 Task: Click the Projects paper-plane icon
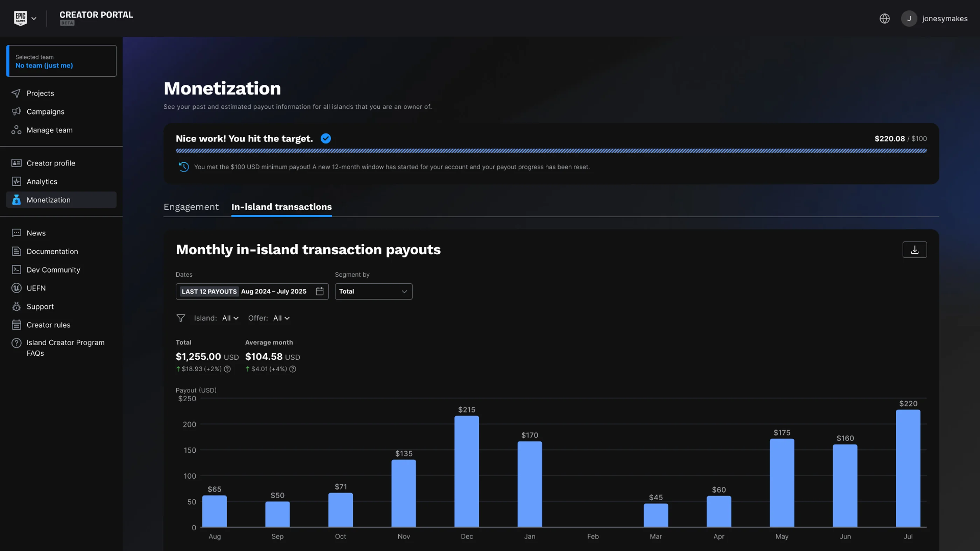(16, 93)
